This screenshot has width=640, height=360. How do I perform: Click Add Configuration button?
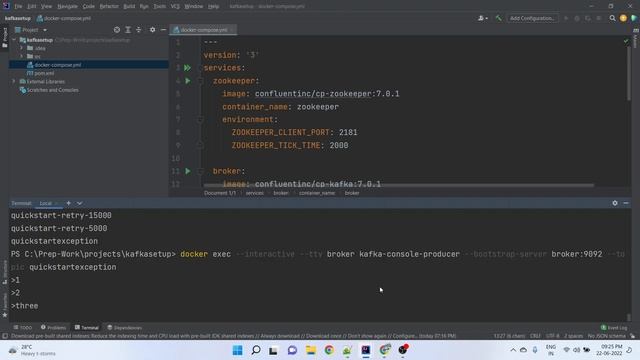[x=532, y=18]
